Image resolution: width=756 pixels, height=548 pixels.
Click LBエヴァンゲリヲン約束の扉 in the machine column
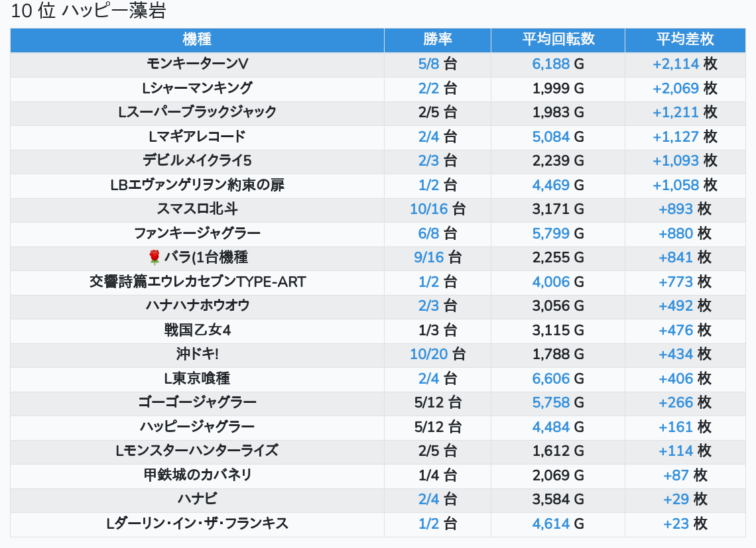click(x=197, y=185)
